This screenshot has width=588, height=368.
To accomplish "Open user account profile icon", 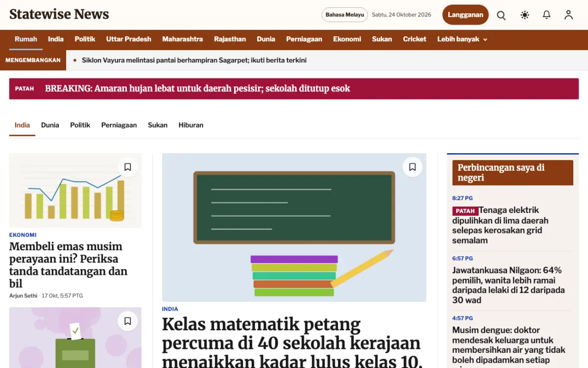I will point(568,15).
